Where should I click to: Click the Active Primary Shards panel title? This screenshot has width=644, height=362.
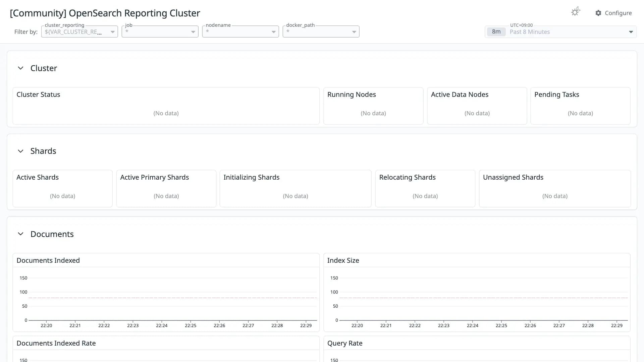[x=154, y=177]
